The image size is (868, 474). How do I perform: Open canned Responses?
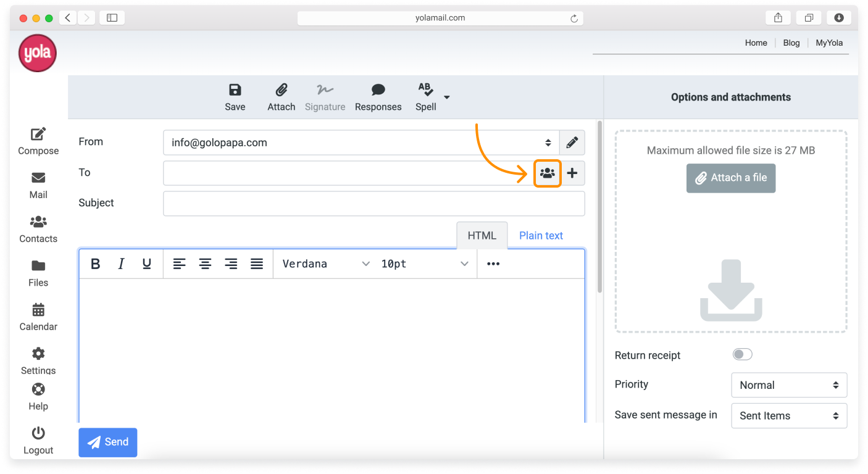click(378, 98)
